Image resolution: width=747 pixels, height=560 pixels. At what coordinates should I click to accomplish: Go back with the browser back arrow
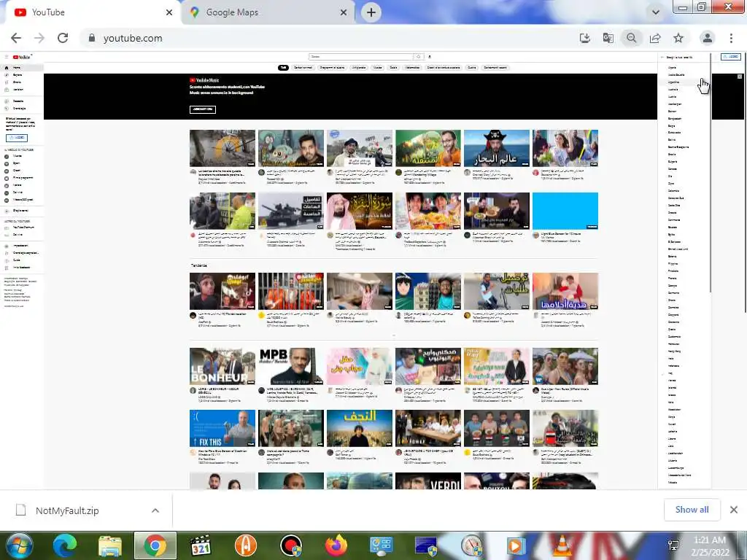pyautogui.click(x=16, y=38)
